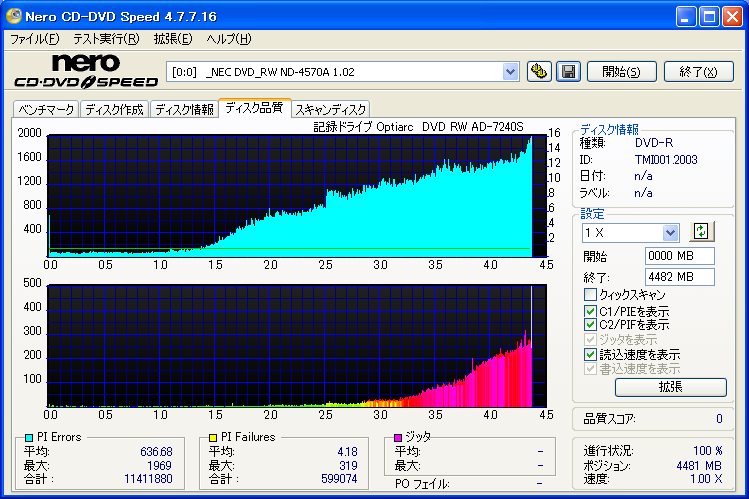Click the 終了 4482 MB input field
This screenshot has width=749, height=499.
tap(679, 277)
